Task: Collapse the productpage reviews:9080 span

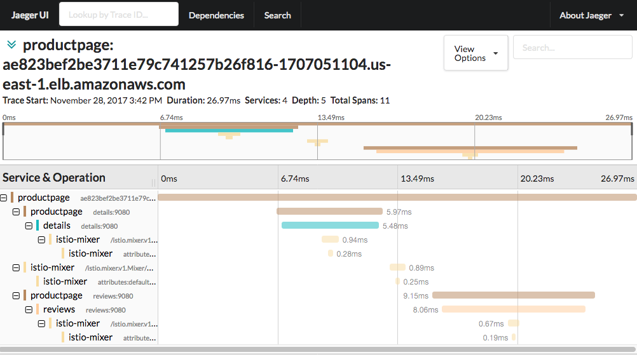Action: pyautogui.click(x=17, y=296)
